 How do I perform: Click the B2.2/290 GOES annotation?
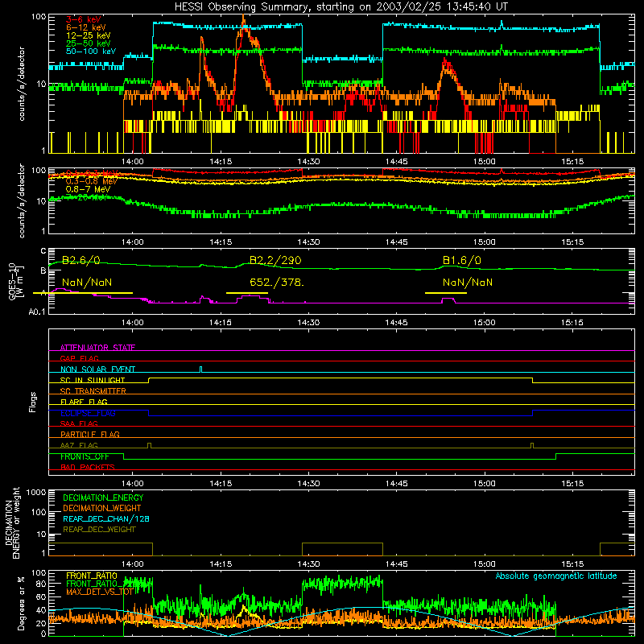click(x=275, y=260)
